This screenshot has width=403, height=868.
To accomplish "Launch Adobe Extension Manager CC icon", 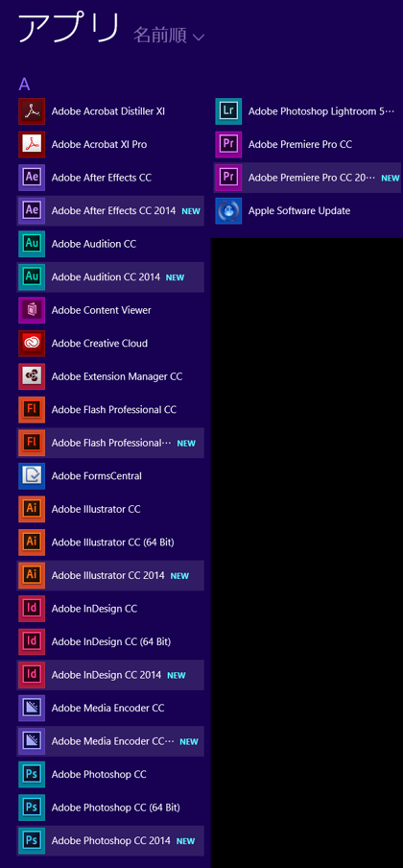I will (x=32, y=377).
